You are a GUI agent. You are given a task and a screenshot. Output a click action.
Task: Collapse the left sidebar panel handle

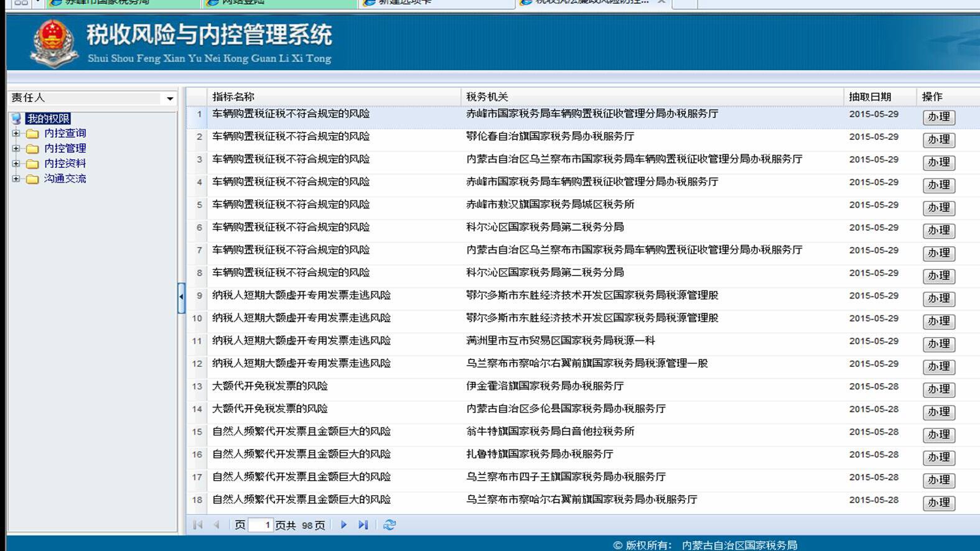[x=181, y=297]
